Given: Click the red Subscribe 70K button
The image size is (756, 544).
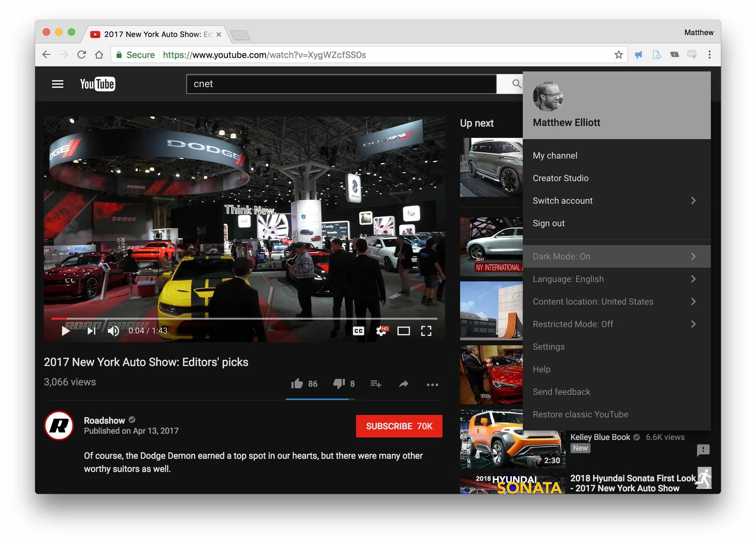Looking at the screenshot, I should coord(399,426).
